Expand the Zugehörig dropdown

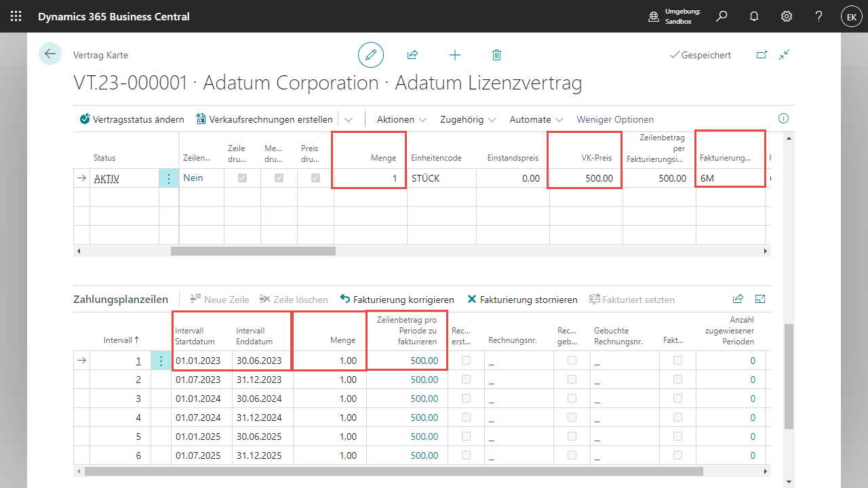coord(468,119)
